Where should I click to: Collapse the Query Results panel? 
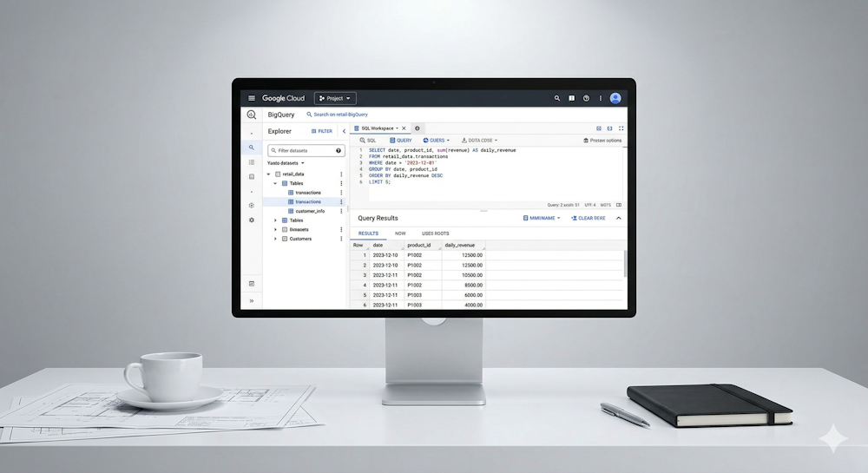[619, 218]
